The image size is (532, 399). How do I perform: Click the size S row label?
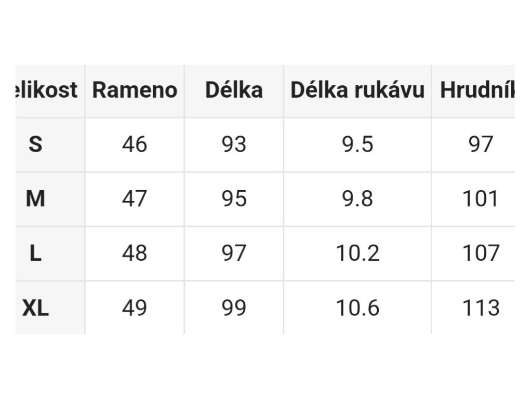tap(36, 144)
